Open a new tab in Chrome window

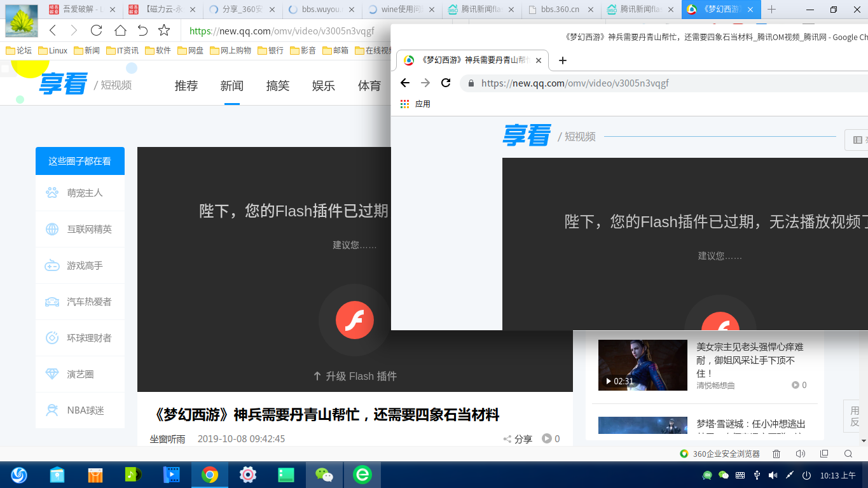coord(562,60)
